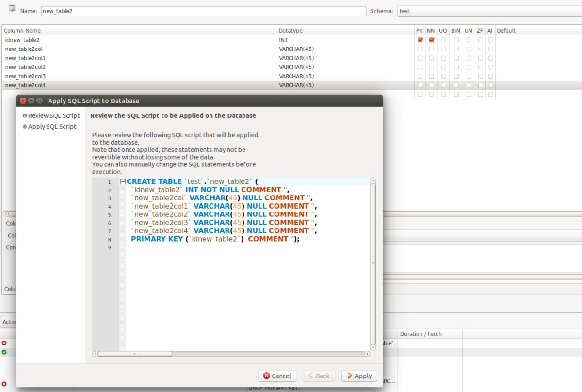The height and width of the screenshot is (392, 582).
Task: Check UN for new_table2col3
Action: tap(469, 76)
